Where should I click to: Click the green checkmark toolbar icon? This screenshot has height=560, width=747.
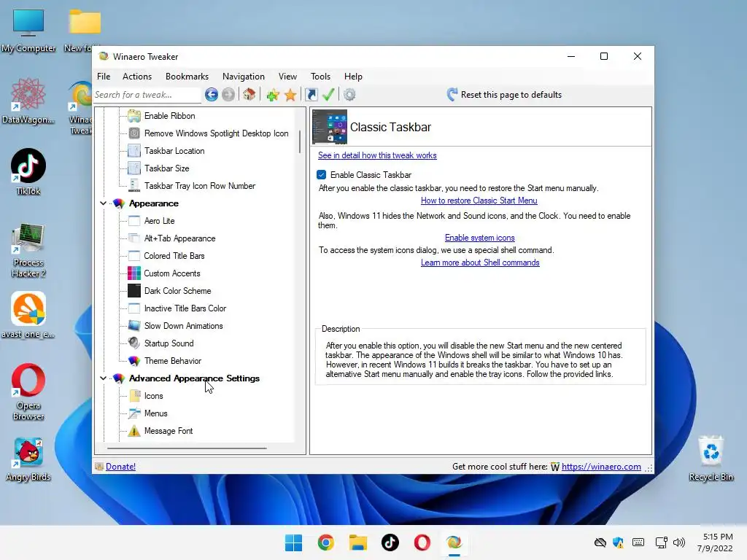pyautogui.click(x=328, y=94)
